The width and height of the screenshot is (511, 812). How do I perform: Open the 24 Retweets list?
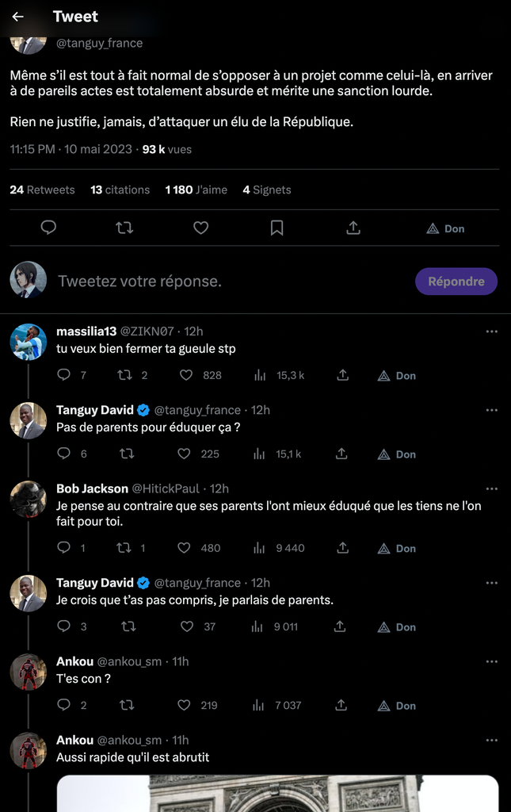pos(42,190)
